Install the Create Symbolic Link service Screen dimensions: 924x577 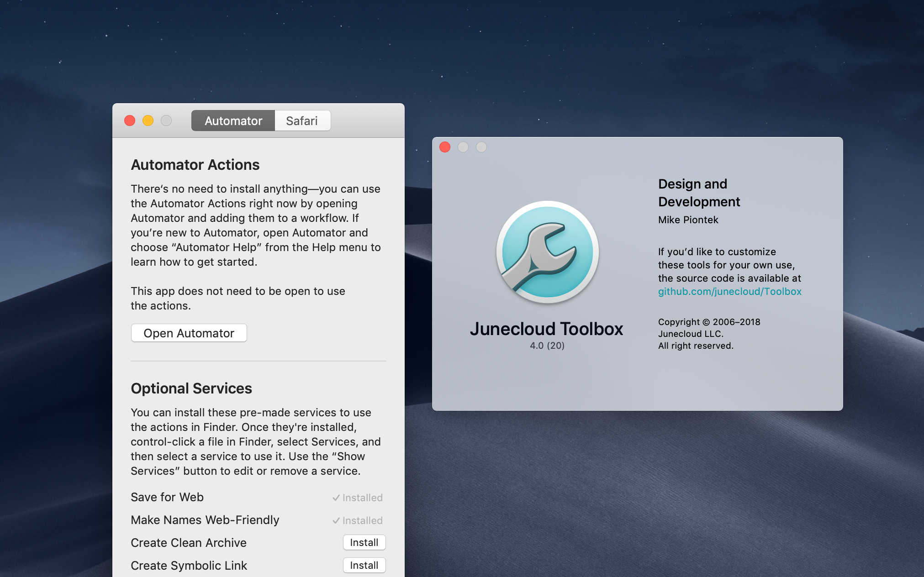tap(364, 565)
